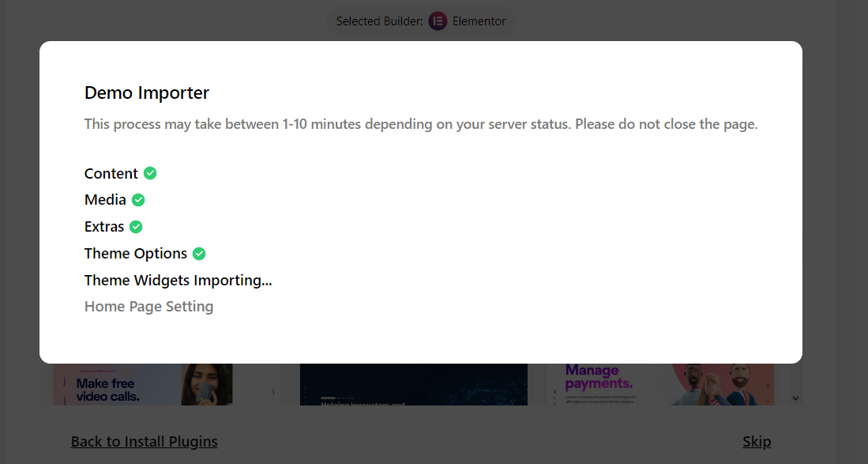Image resolution: width=868 pixels, height=464 pixels.
Task: Click the Elementor logo icon
Action: point(438,21)
